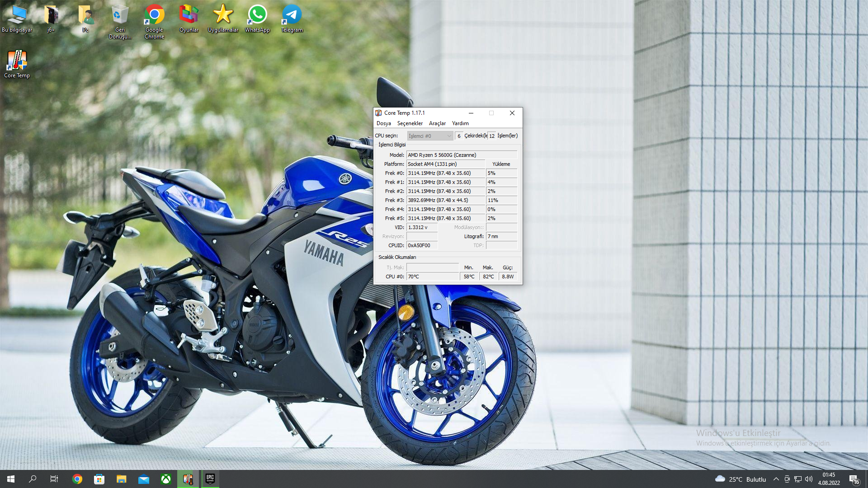Open the Oyunlar desktop folder
The width and height of the screenshot is (868, 488).
(x=189, y=19)
